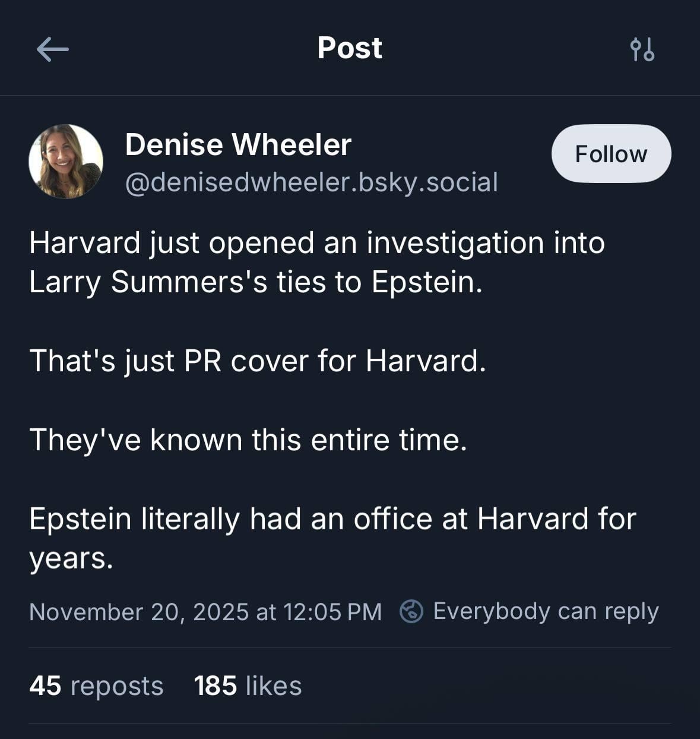
Task: View the 45 reposts list
Action: click(x=96, y=686)
